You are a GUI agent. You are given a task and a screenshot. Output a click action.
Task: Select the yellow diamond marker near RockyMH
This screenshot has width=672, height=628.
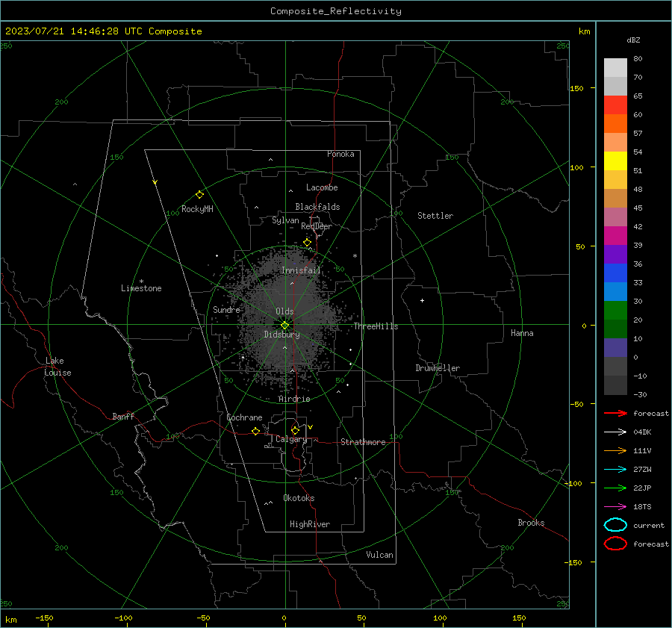(199, 195)
